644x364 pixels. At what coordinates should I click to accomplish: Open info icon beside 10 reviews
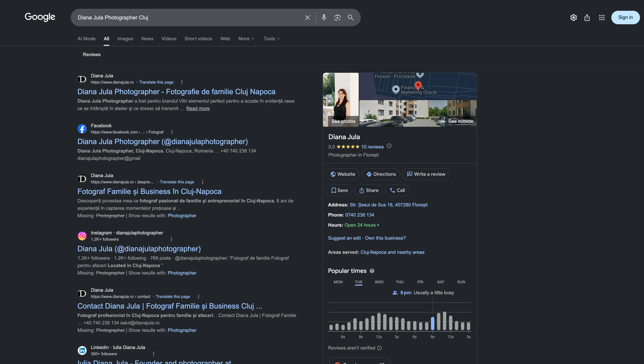389,146
